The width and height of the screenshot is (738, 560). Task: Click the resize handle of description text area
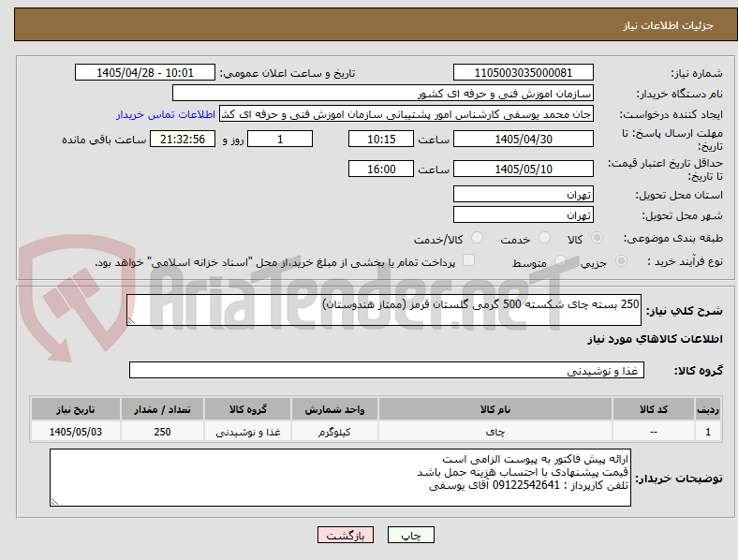131,320
